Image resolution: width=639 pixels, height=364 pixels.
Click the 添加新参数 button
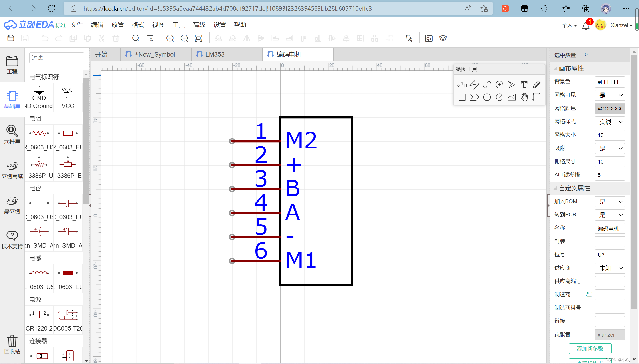pos(590,348)
